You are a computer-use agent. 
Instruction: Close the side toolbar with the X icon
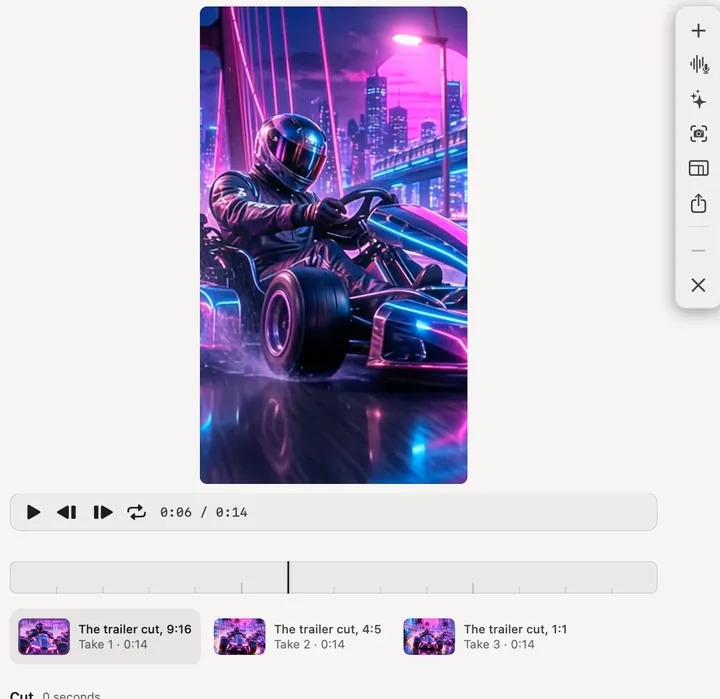click(698, 285)
